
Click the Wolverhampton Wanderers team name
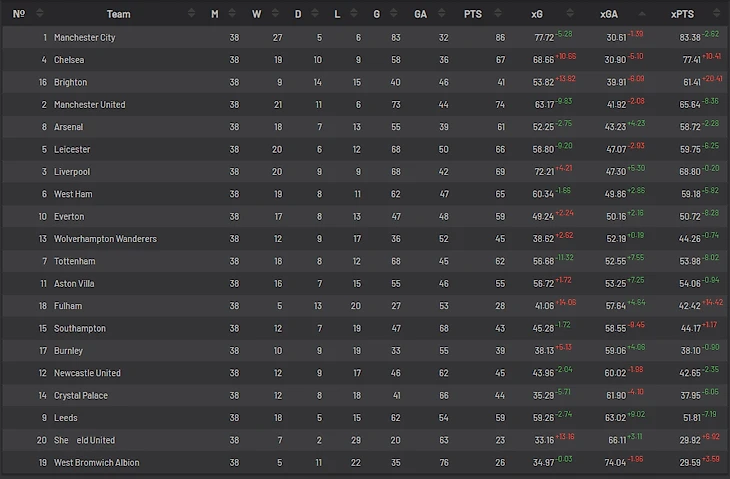point(105,239)
